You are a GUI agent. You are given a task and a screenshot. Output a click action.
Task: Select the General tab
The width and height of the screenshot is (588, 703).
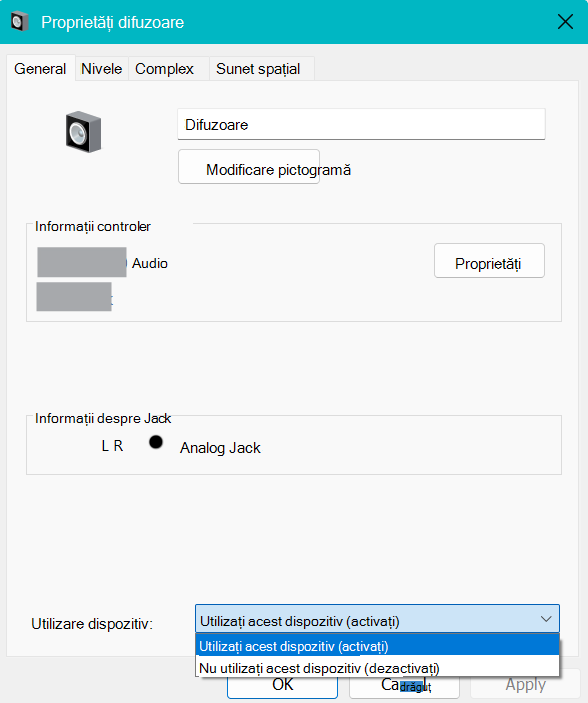pos(40,69)
